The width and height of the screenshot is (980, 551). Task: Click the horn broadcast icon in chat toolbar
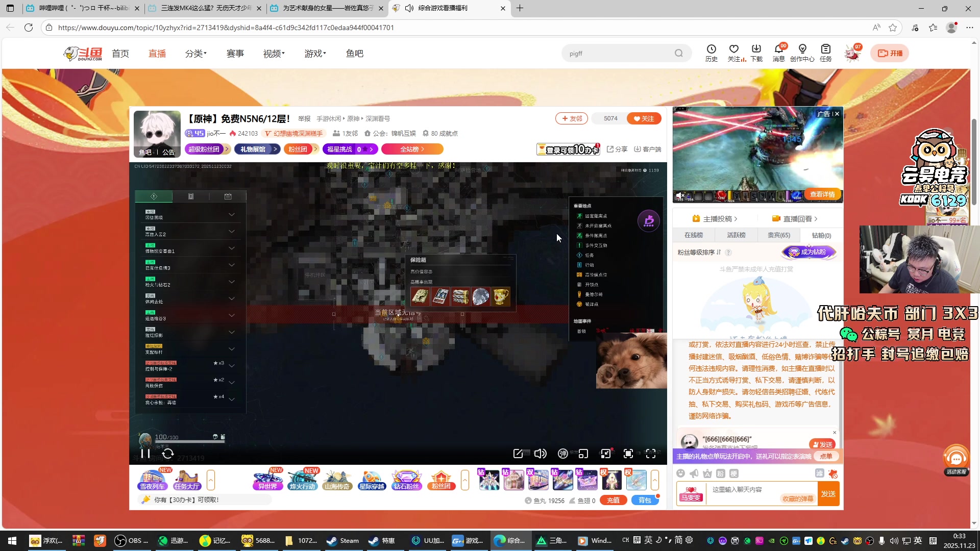(x=693, y=473)
